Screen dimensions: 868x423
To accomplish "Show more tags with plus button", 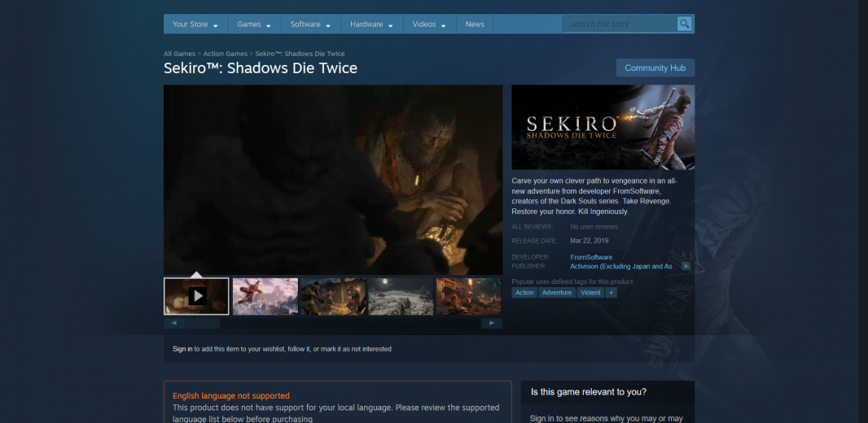I will [612, 293].
